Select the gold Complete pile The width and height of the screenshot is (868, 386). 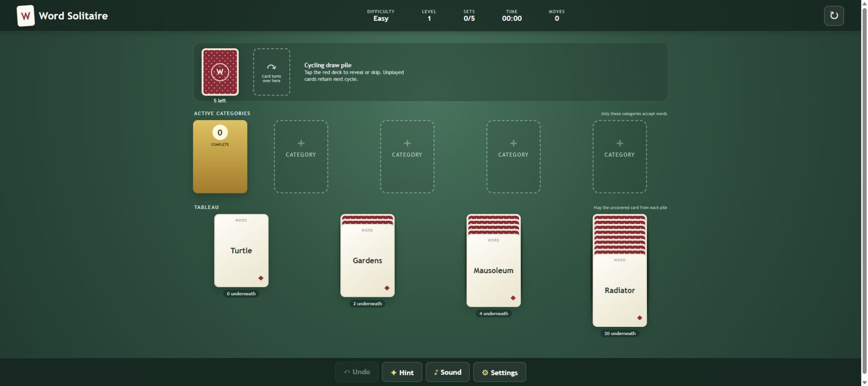click(x=220, y=157)
